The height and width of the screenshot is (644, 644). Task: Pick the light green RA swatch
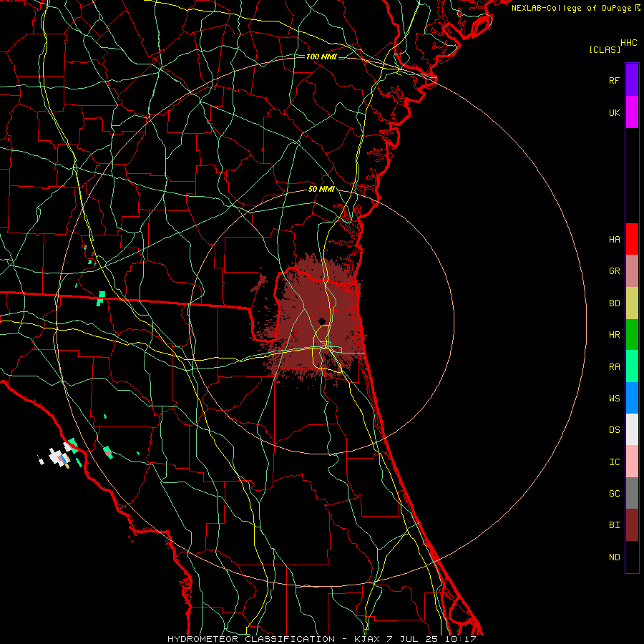pyautogui.click(x=632, y=366)
